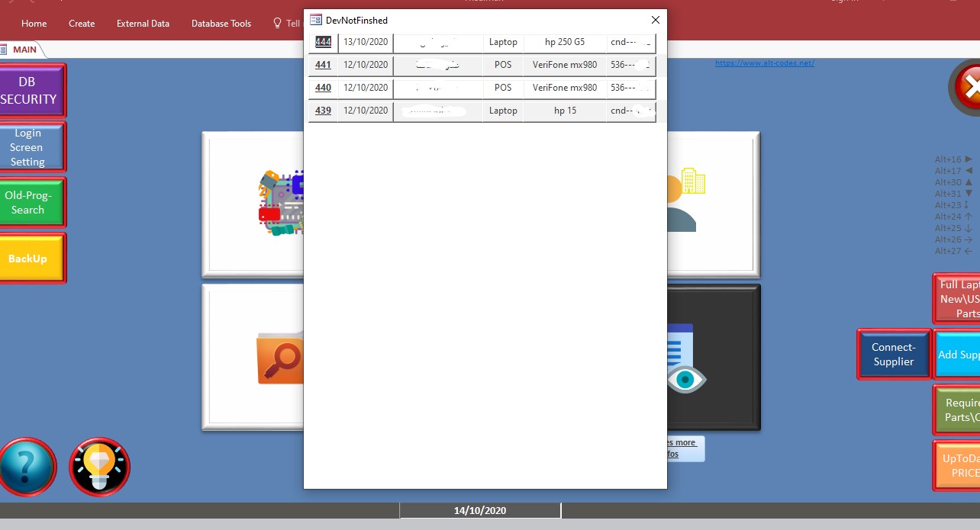Click the serial cell in row 441

point(631,65)
